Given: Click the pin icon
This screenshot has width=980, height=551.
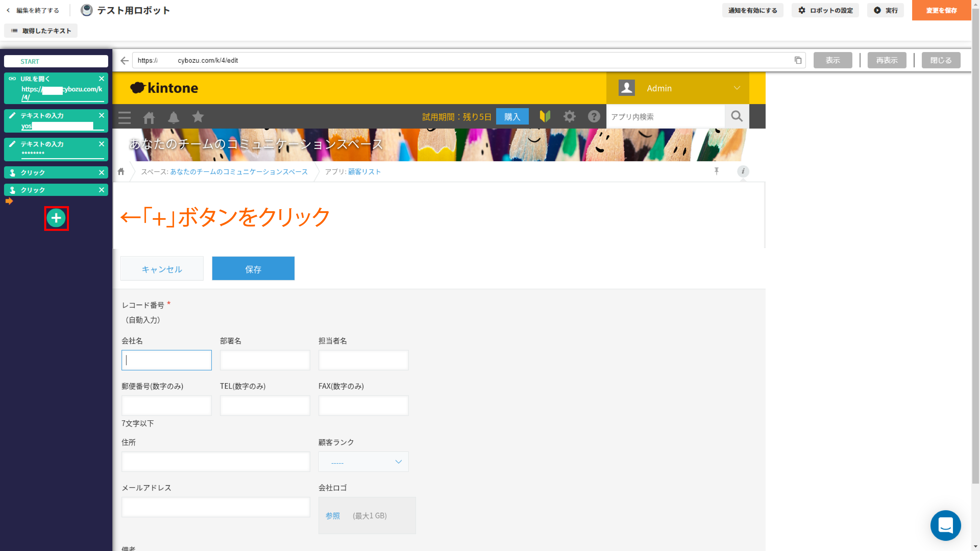Looking at the screenshot, I should [x=716, y=171].
